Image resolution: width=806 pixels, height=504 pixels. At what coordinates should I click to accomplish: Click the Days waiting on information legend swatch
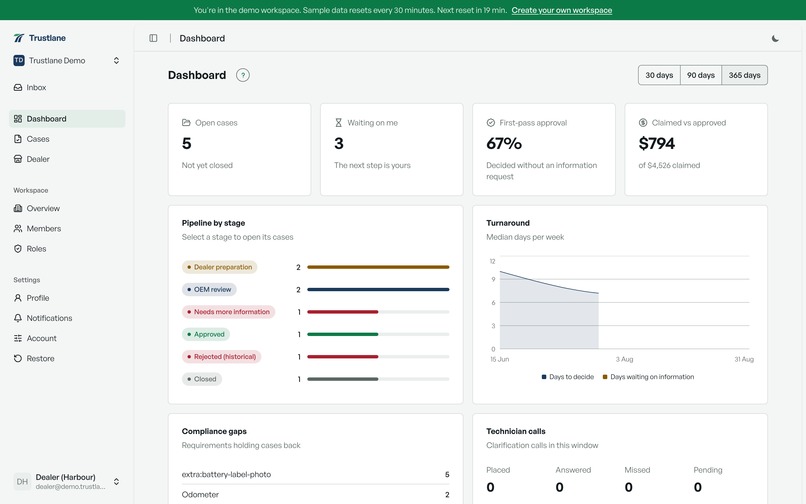point(605,377)
